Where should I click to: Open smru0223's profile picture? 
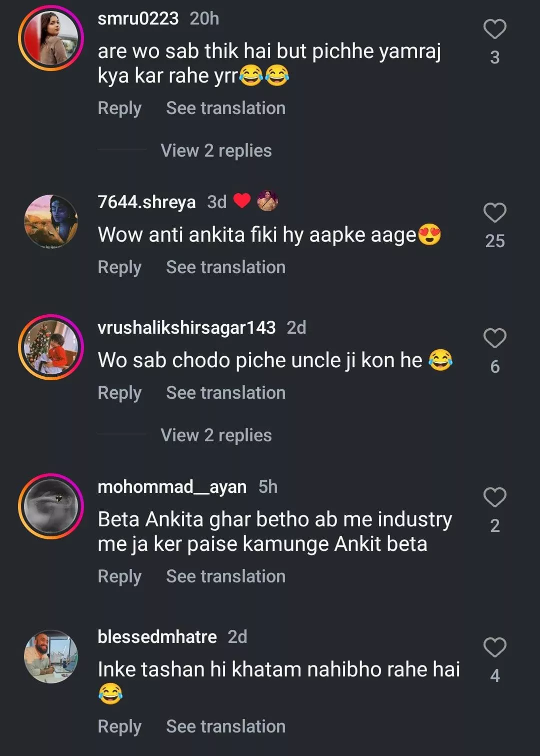pos(51,39)
